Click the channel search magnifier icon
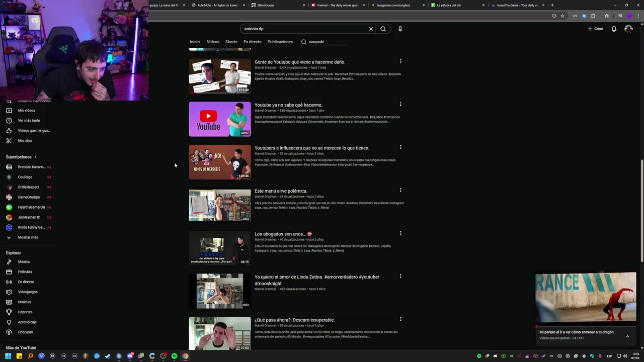Image resolution: width=644 pixels, height=362 pixels. point(303,42)
